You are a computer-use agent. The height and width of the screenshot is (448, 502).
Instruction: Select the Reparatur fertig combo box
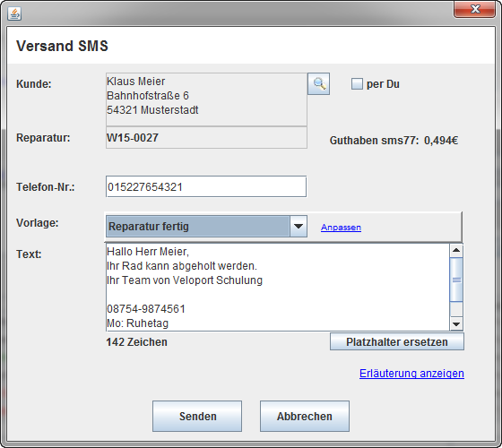pos(206,226)
